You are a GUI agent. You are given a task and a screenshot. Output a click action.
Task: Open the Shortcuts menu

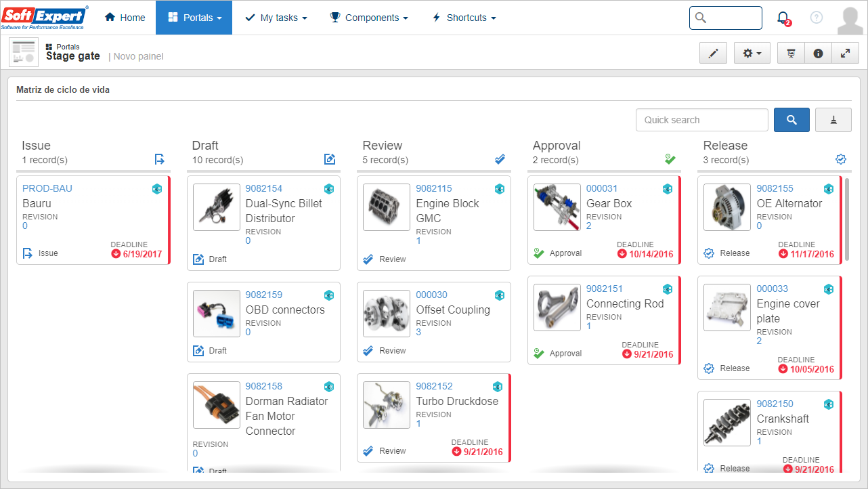464,18
